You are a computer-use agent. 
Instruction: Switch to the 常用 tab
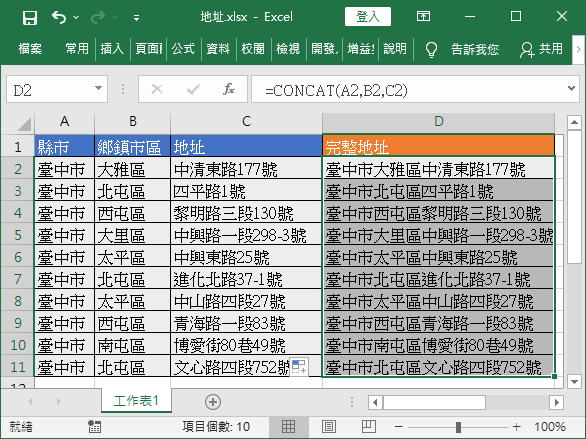(x=77, y=49)
